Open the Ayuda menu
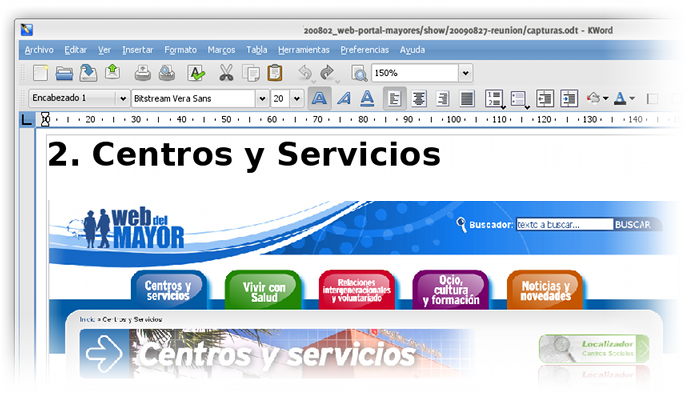Viewport: 700px width, 400px height. click(412, 50)
